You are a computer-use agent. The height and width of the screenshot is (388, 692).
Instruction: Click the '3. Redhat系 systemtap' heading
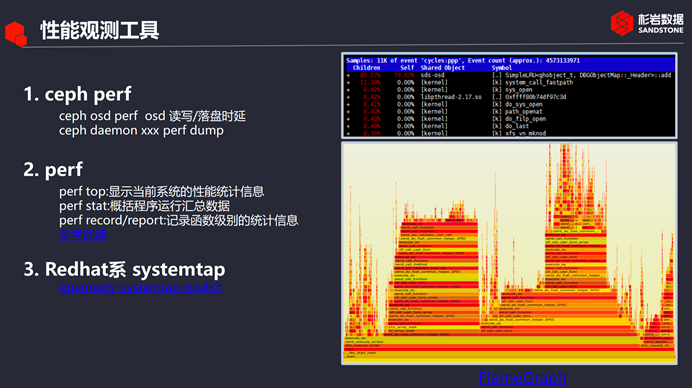[124, 269]
